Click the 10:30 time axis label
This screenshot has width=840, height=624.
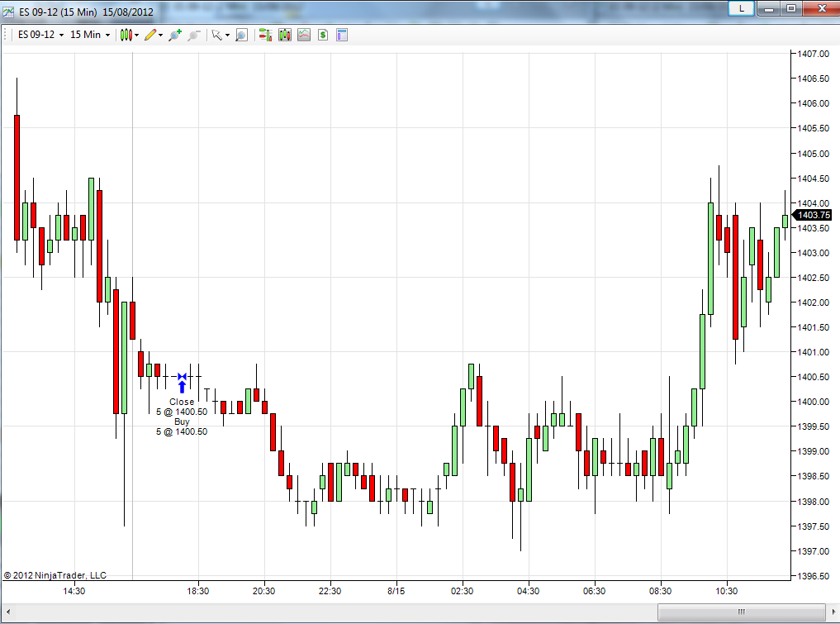pos(726,591)
